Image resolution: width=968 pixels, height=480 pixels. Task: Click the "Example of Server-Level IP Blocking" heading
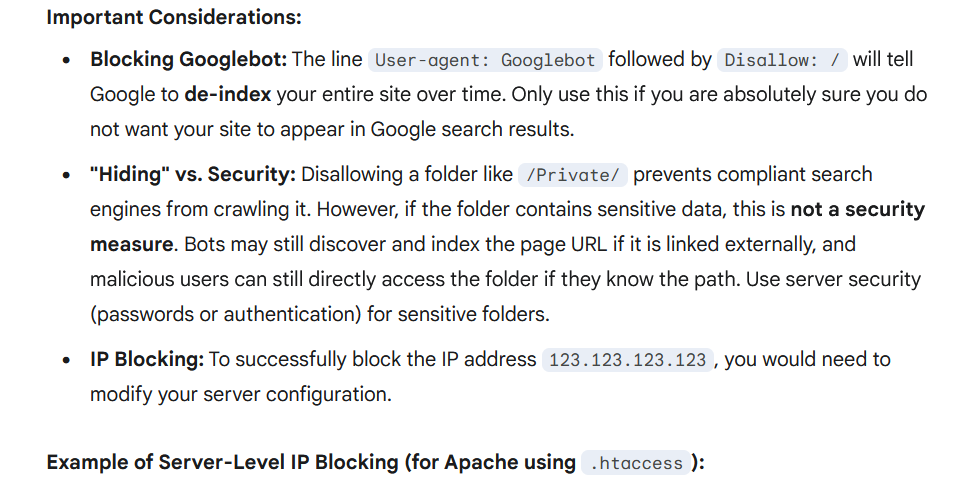tap(310, 462)
